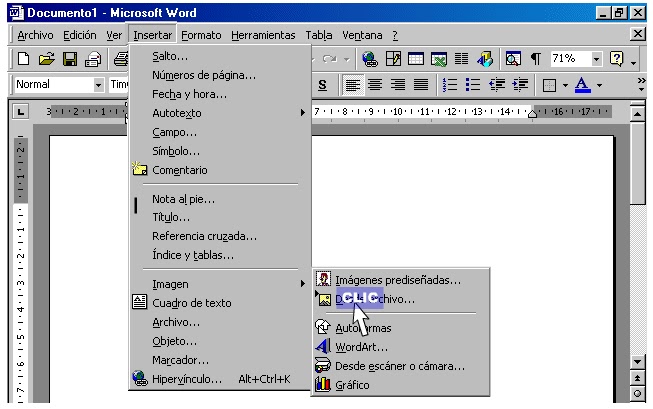Open a file with the folder icon
This screenshot has width=653, height=409.
46,59
